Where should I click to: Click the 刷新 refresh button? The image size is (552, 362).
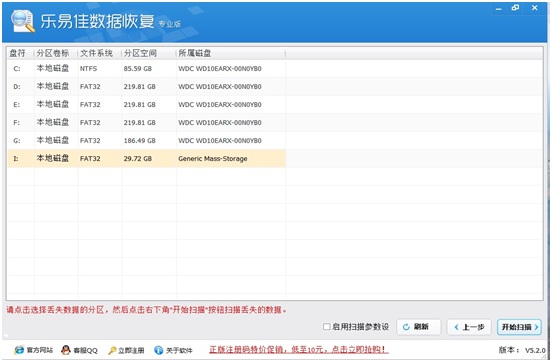pyautogui.click(x=419, y=327)
